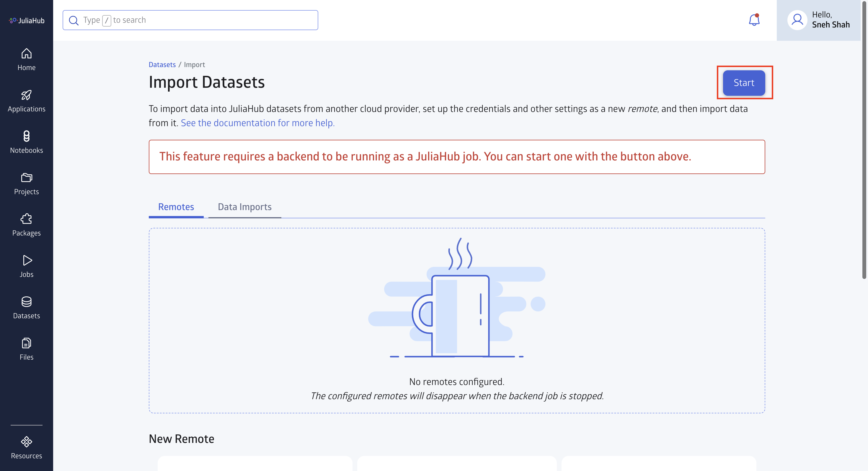Click the user avatar icon
Viewport: 868px width, 471px height.
[797, 20]
